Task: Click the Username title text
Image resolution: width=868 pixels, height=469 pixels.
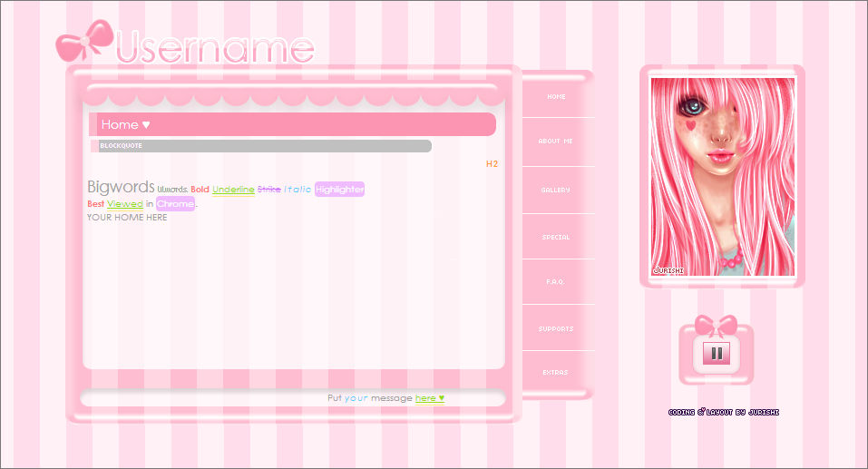Action: 215,47
